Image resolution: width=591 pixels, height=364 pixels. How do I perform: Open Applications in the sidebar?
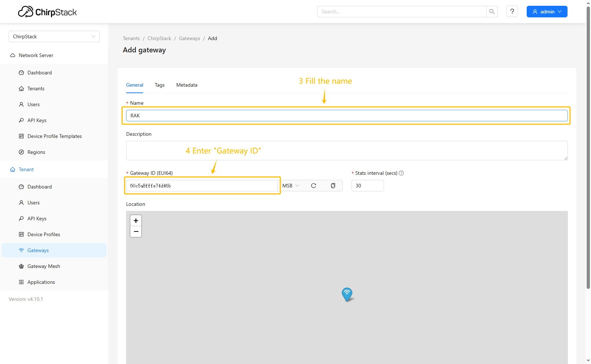tap(41, 282)
